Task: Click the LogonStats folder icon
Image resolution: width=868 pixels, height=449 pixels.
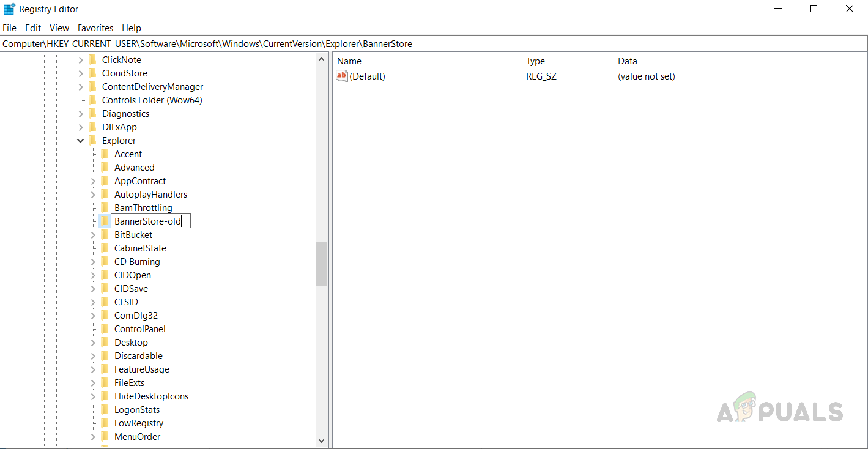Action: [105, 409]
